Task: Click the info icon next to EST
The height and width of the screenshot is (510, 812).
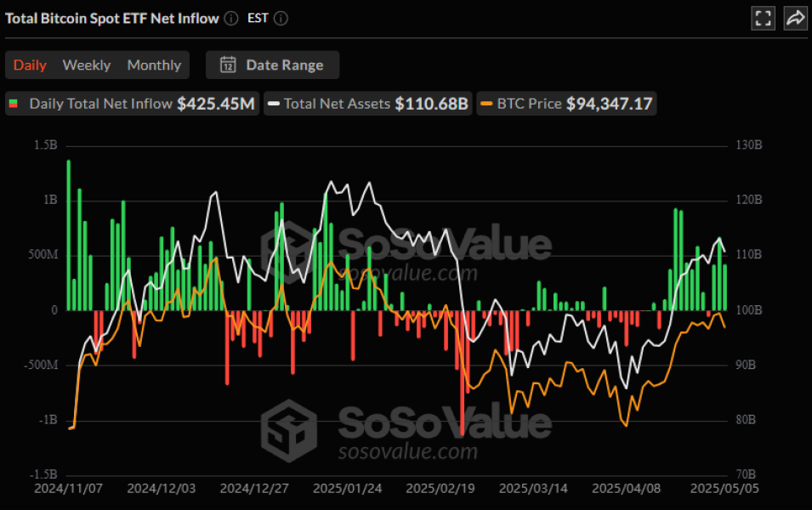Action: (x=281, y=19)
